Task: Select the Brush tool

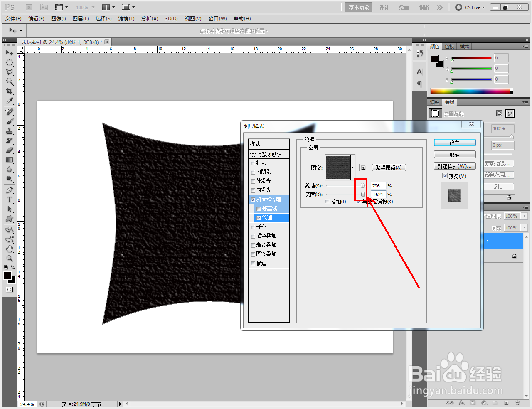Action: [10, 121]
